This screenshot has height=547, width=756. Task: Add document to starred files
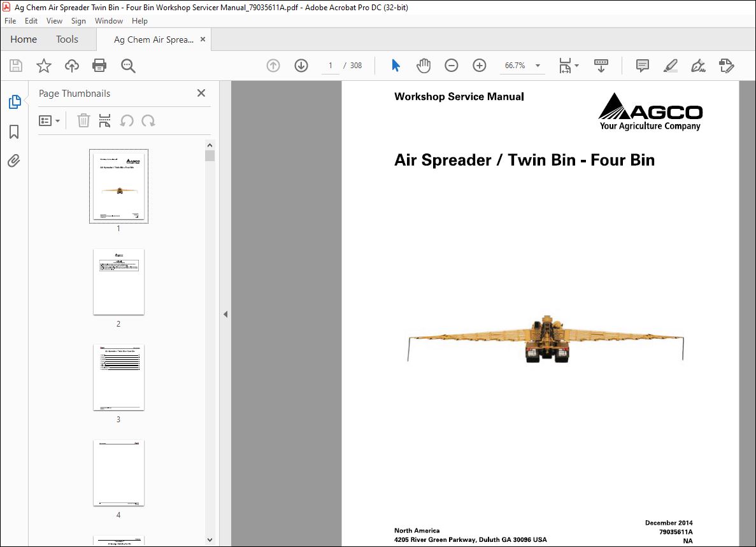44,66
